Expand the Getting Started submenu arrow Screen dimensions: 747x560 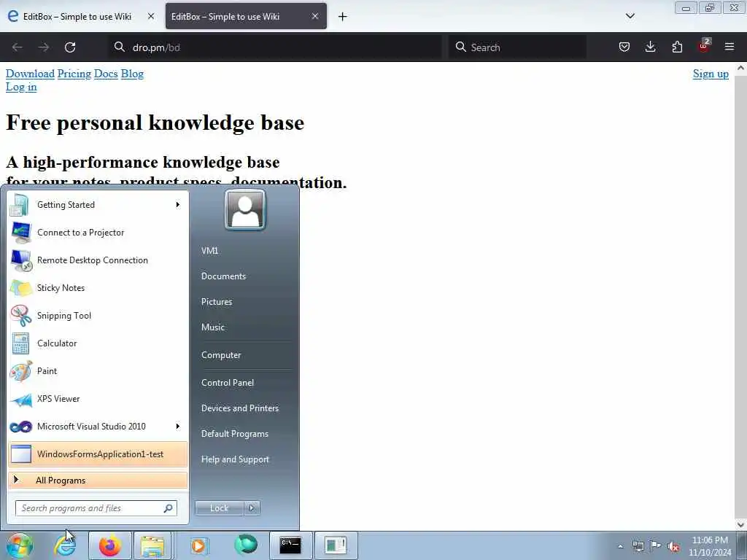tap(178, 205)
